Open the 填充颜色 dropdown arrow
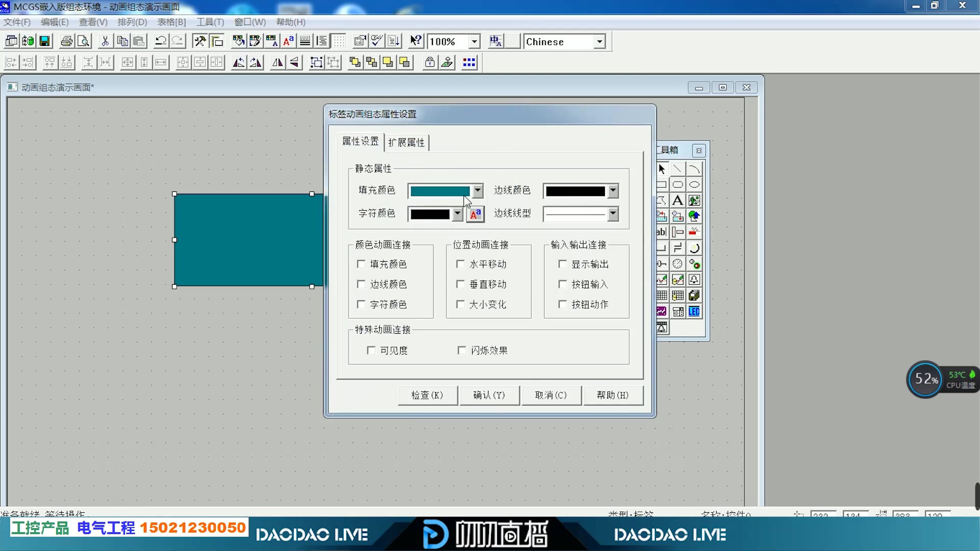The width and height of the screenshot is (980, 551). (x=478, y=191)
